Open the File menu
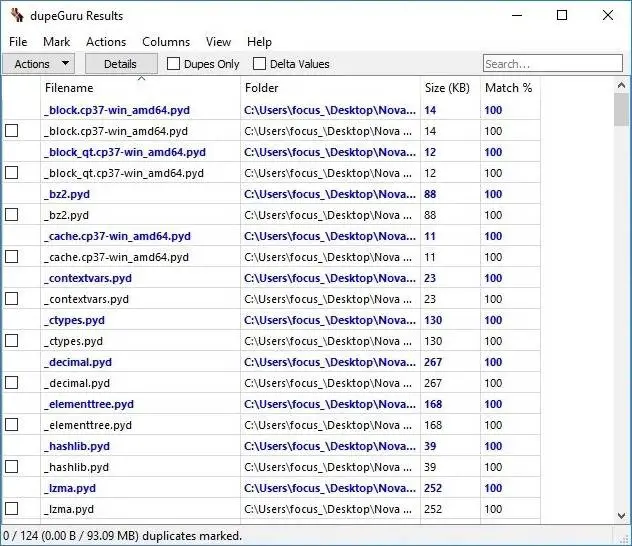The width and height of the screenshot is (632, 546). (x=18, y=42)
